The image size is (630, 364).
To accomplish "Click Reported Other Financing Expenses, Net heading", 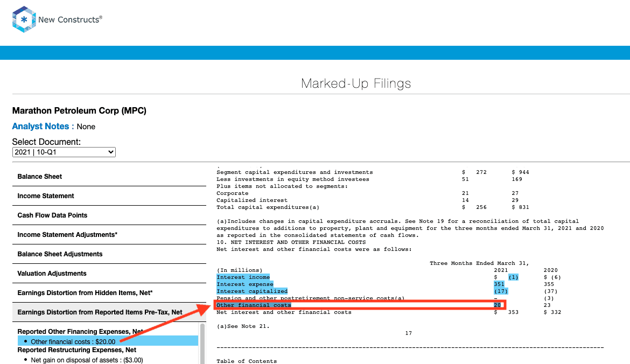I will (x=80, y=332).
